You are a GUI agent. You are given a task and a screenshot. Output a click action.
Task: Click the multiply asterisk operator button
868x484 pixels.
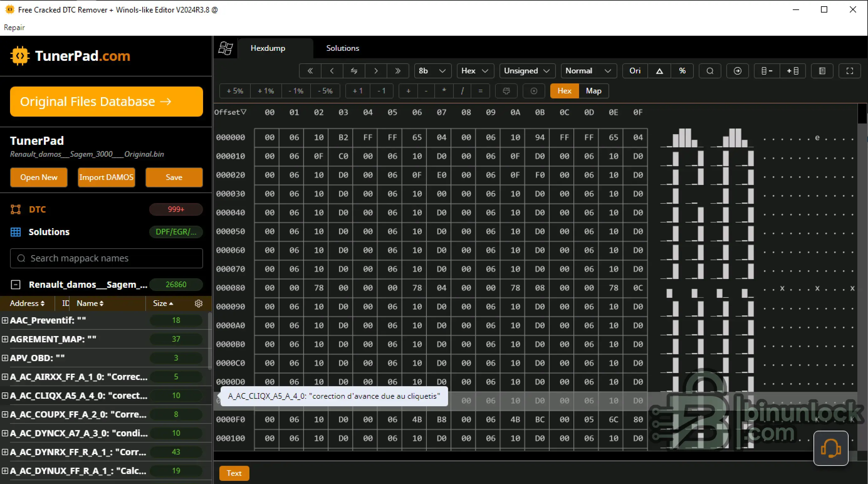444,91
